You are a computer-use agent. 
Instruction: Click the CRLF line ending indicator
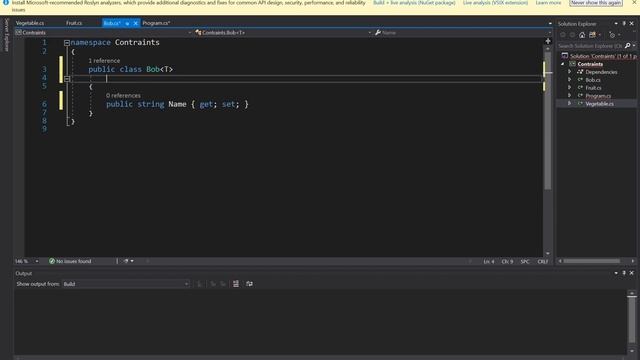point(542,262)
